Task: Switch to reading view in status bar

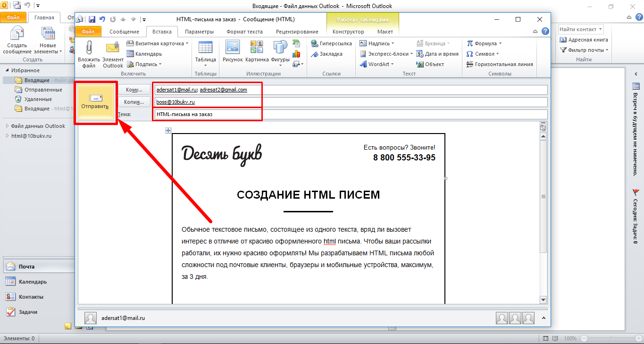Action: 556,338
